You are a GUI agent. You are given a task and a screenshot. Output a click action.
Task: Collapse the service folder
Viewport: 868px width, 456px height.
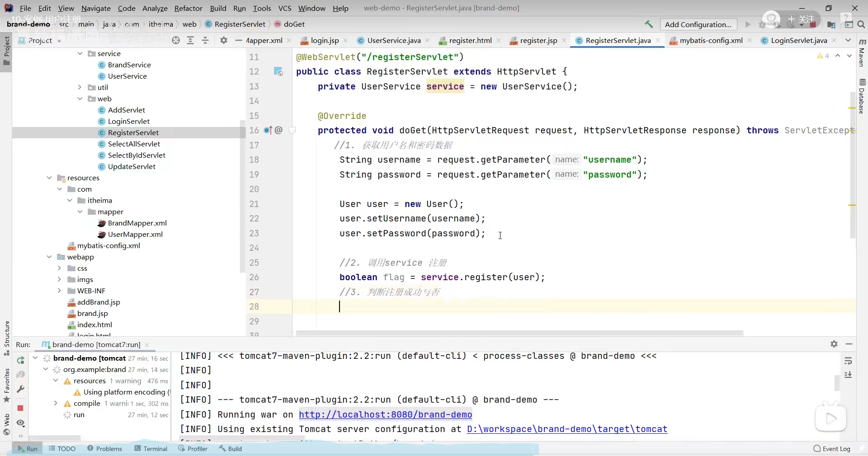(x=80, y=53)
